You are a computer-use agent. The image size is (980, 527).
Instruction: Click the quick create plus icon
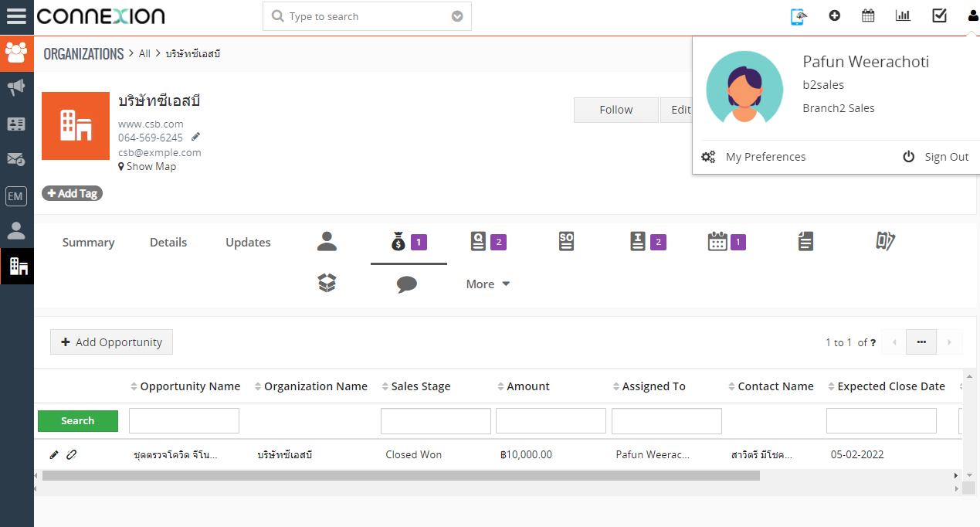834,15
